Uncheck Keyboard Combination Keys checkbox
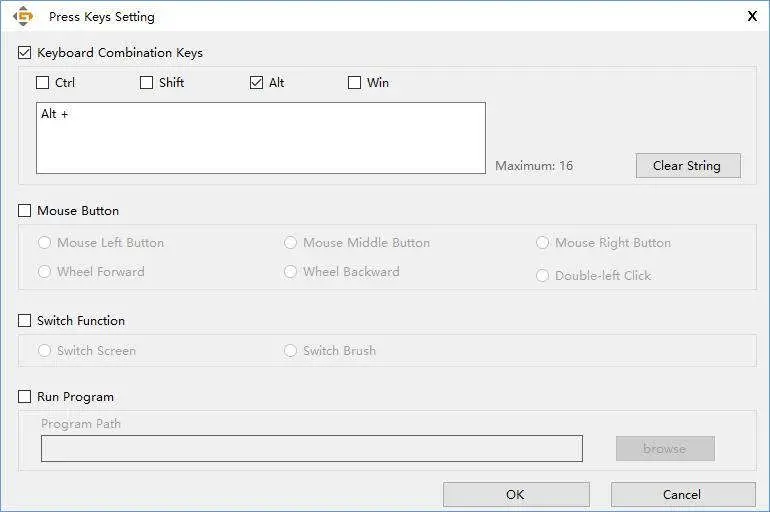This screenshot has width=770, height=512. click(x=25, y=53)
